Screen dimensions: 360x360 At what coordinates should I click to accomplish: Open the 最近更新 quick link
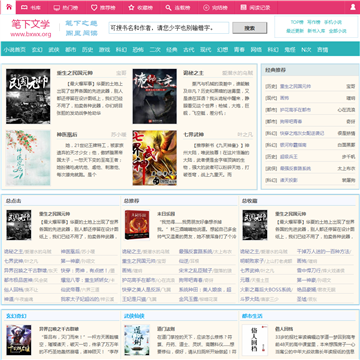coord(295,31)
